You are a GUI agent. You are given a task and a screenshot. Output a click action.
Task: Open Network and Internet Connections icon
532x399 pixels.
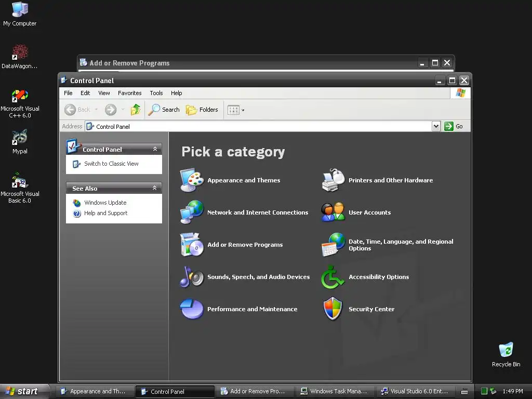(192, 212)
